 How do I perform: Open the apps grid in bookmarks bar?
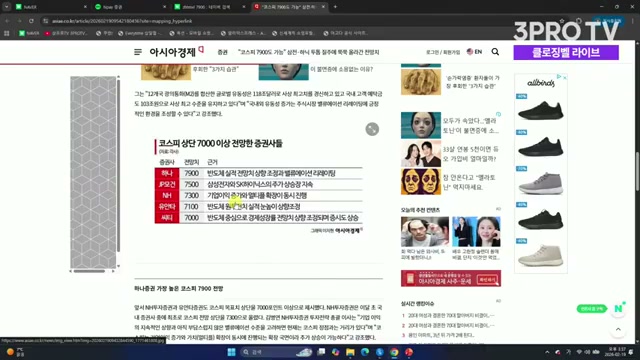[7, 33]
